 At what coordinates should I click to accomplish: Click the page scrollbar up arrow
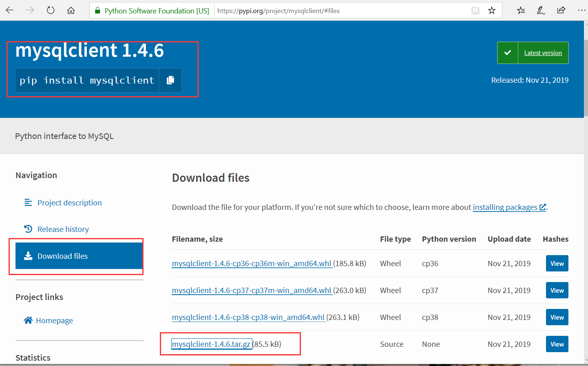point(586,24)
